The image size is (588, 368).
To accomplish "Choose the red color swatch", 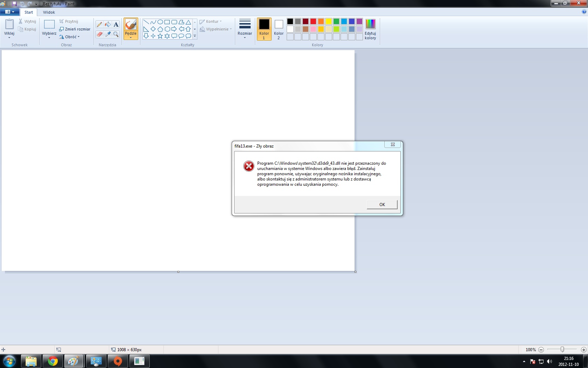I will coord(313,21).
